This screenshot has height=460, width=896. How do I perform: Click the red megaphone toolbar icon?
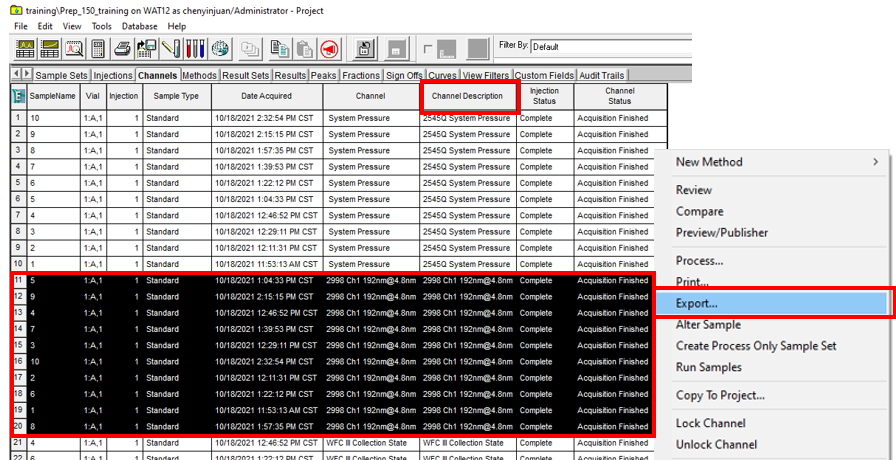pos(329,49)
